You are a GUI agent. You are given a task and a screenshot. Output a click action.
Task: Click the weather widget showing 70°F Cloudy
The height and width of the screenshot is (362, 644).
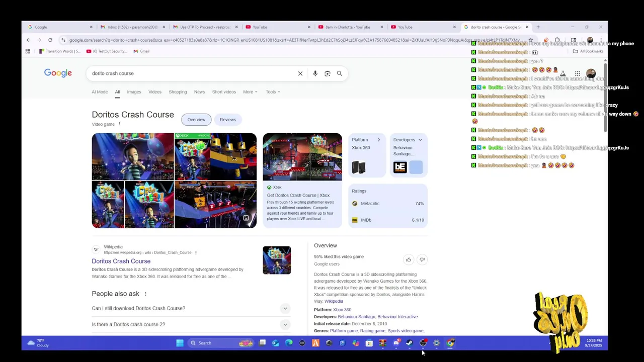pos(38,343)
